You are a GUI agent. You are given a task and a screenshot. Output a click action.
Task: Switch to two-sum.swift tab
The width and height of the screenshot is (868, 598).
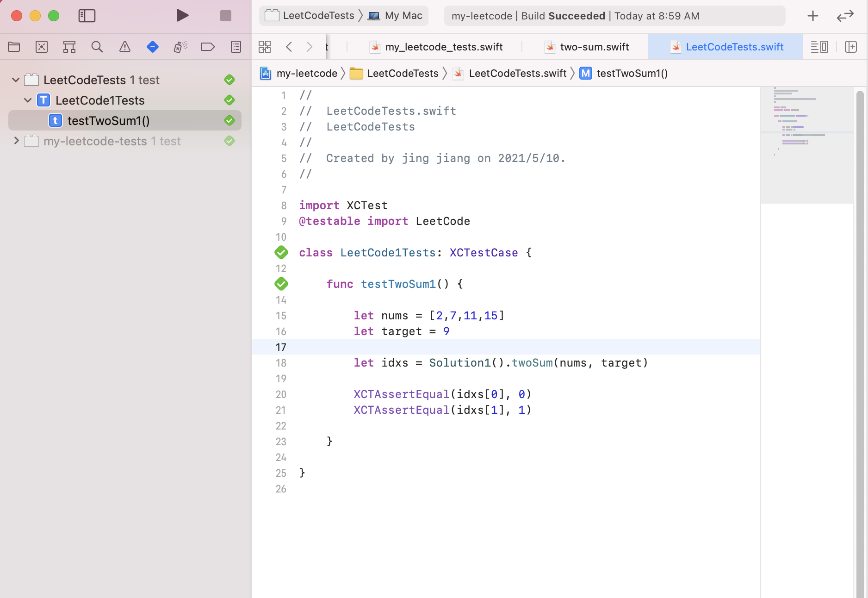[587, 47]
